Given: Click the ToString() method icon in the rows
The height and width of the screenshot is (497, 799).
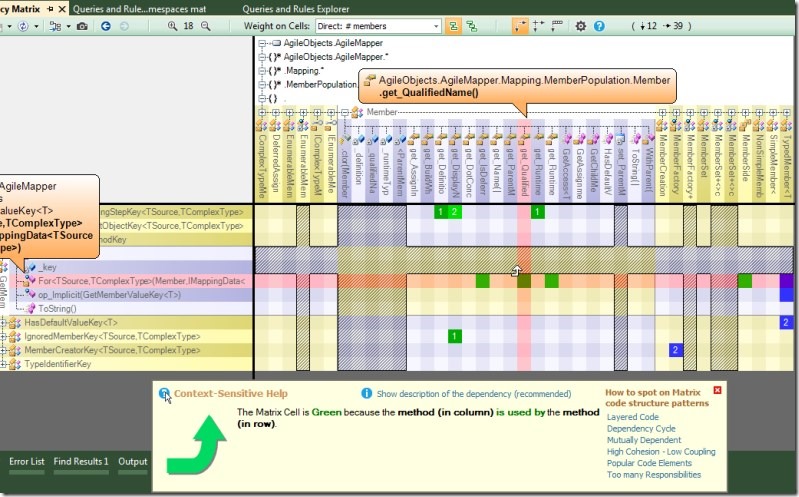Looking at the screenshot, I should click(30, 308).
